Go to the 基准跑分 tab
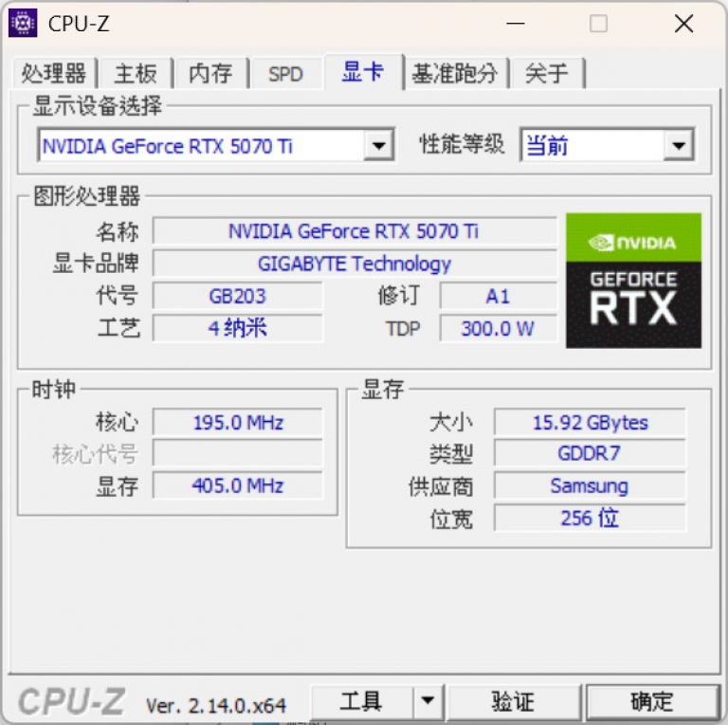Viewport: 728px width, 725px height. 455,73
